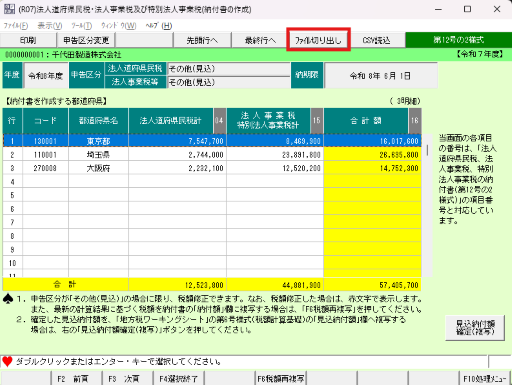Image resolution: width=512 pixels, height=385 pixels.
Task: Click the green 第12号の2様式 label
Action: 459,40
